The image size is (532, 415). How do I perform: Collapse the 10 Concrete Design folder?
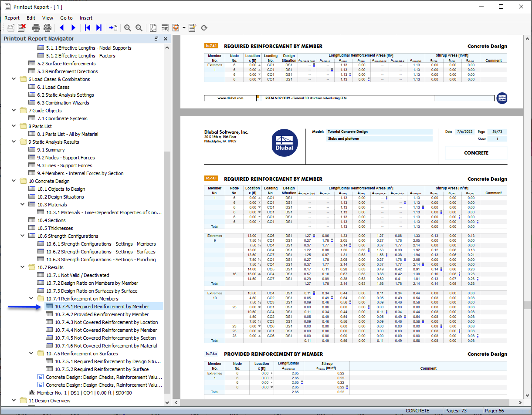[14, 181]
